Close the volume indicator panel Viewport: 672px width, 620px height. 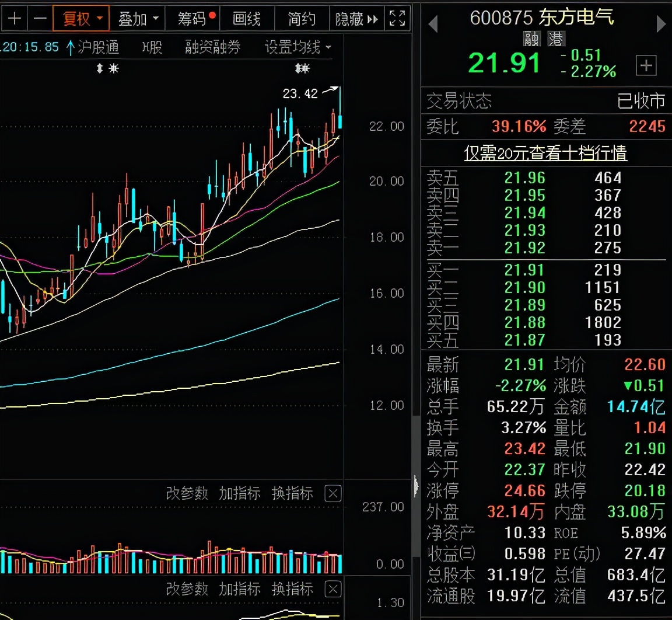(333, 493)
